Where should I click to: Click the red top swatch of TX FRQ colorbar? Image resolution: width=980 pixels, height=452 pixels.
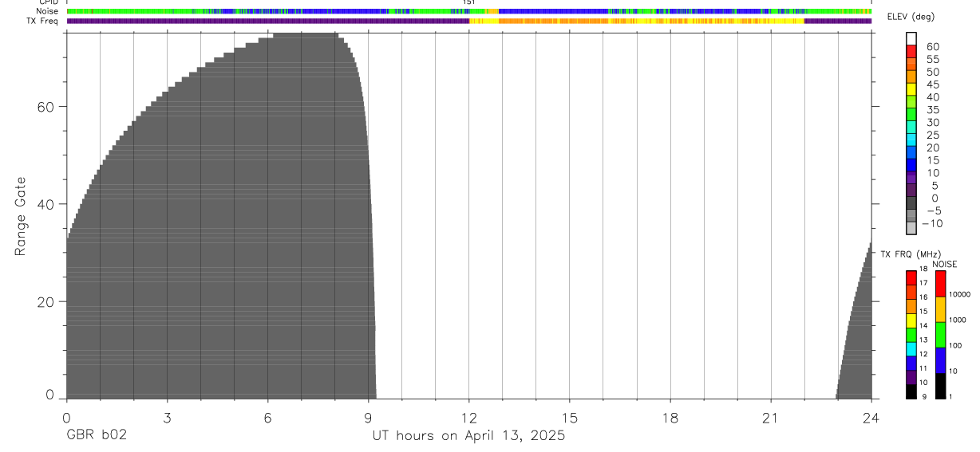[911, 278]
